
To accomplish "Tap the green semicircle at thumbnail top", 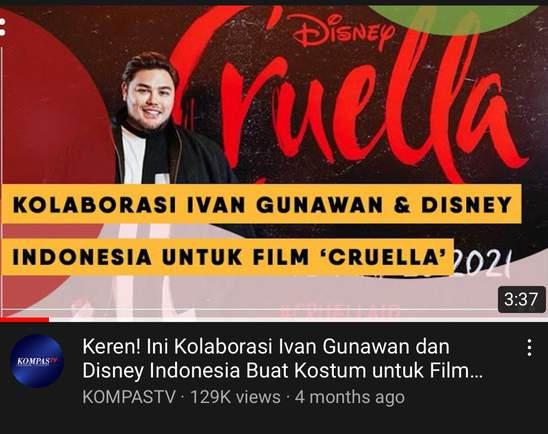I will (453, 19).
